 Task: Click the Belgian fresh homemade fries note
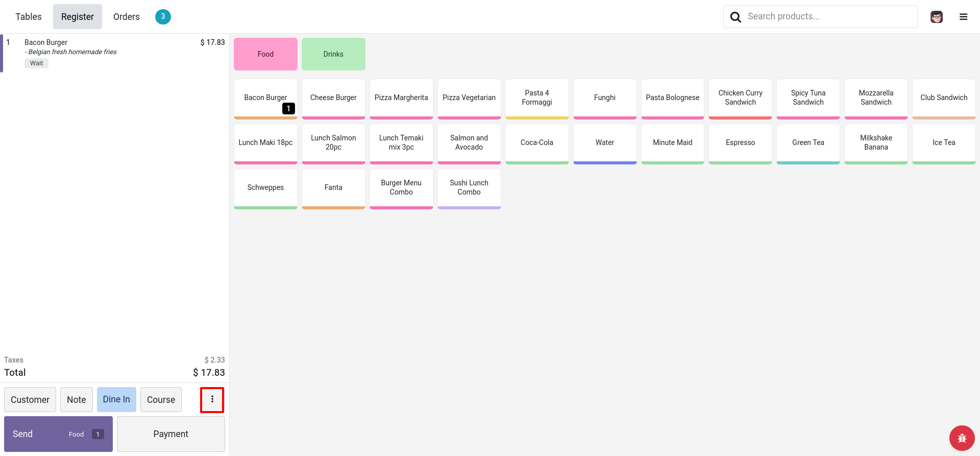point(71,52)
